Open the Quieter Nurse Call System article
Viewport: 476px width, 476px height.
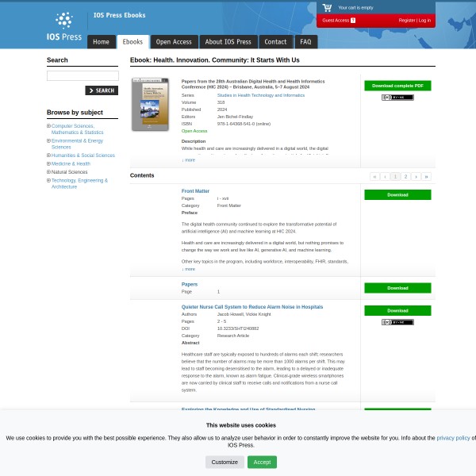251,306
